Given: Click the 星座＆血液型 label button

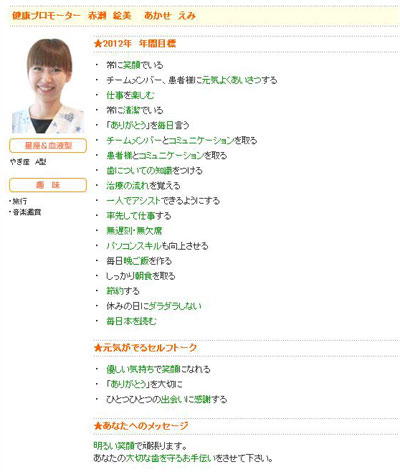Looking at the screenshot, I should [x=48, y=146].
